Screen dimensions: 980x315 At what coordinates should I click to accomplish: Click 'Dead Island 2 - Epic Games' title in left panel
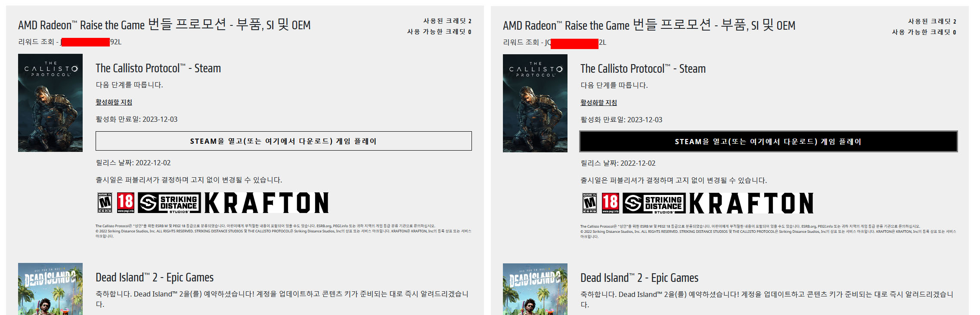[x=155, y=278]
